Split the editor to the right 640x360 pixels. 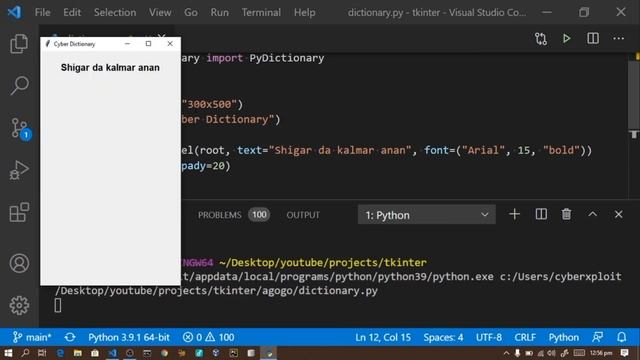(593, 38)
